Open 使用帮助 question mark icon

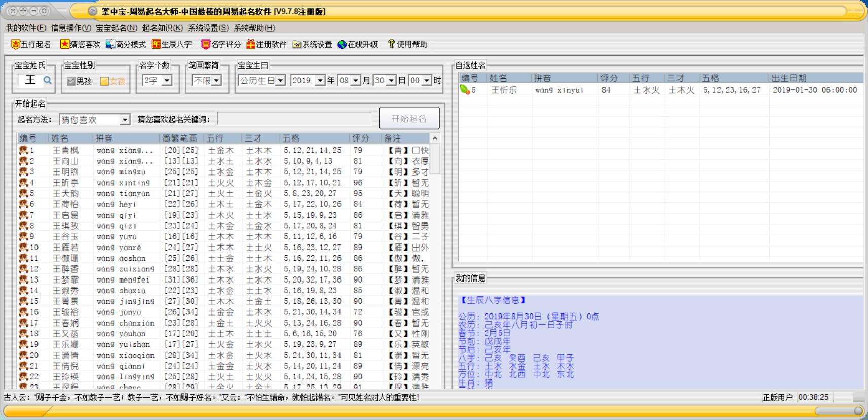click(x=391, y=44)
